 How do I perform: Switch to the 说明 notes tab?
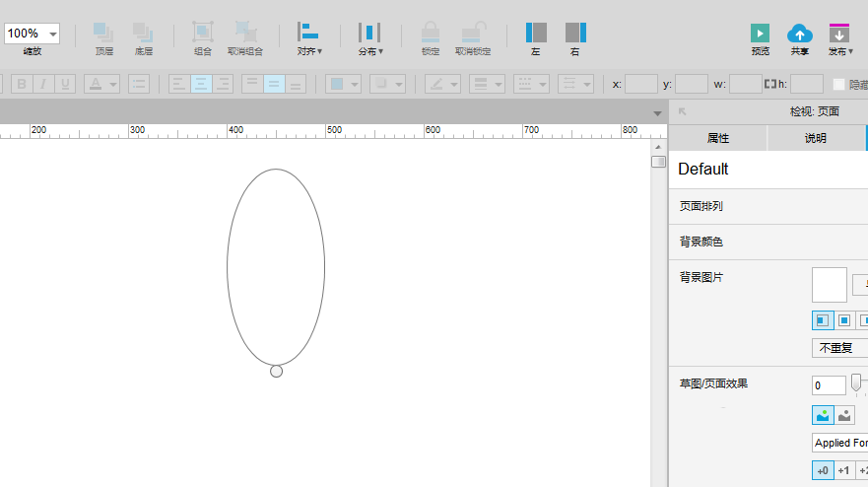(815, 138)
